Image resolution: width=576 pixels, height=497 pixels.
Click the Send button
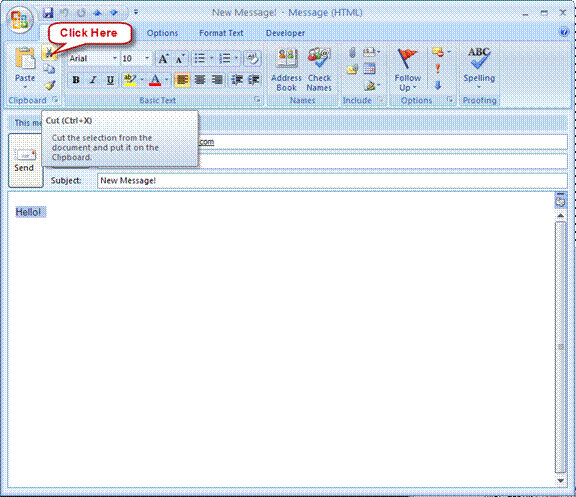25,161
